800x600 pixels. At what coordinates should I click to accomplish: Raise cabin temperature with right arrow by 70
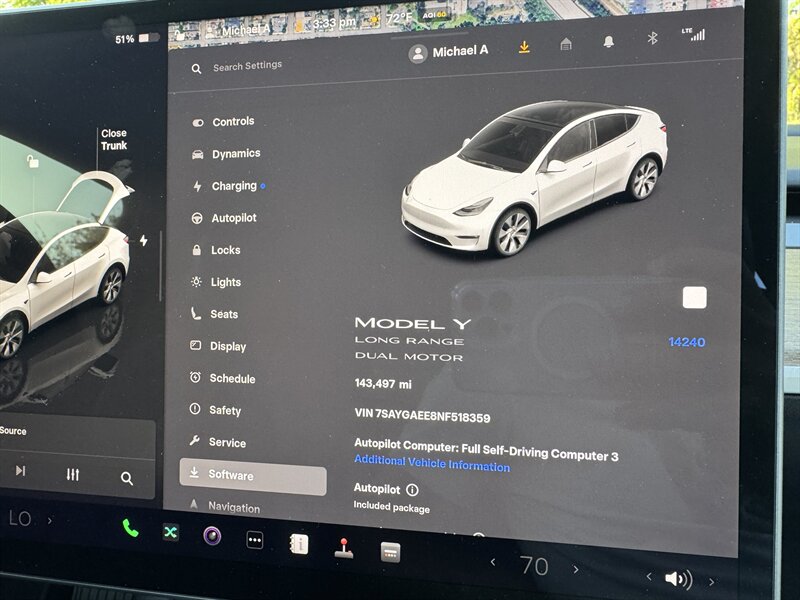coord(576,569)
